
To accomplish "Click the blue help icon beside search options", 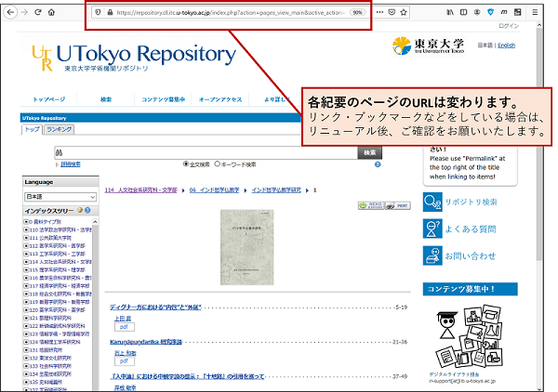I will [378, 164].
